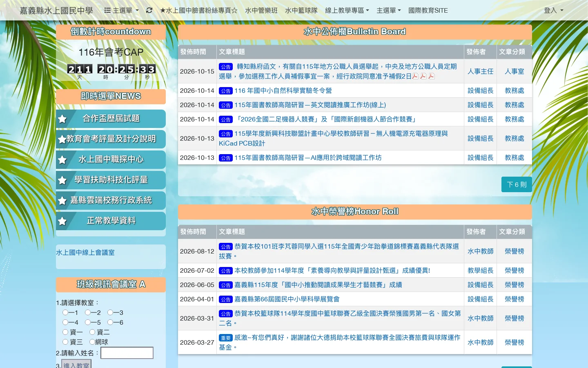Open the 主選單 dropdown beside 國際教育SITE
The height and width of the screenshot is (368, 588).
[x=389, y=10]
